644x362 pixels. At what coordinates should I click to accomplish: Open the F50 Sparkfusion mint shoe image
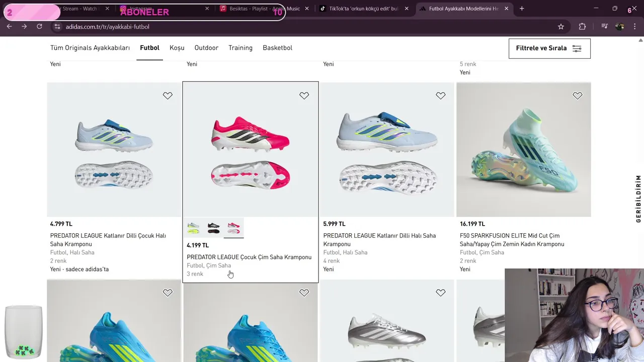click(524, 150)
